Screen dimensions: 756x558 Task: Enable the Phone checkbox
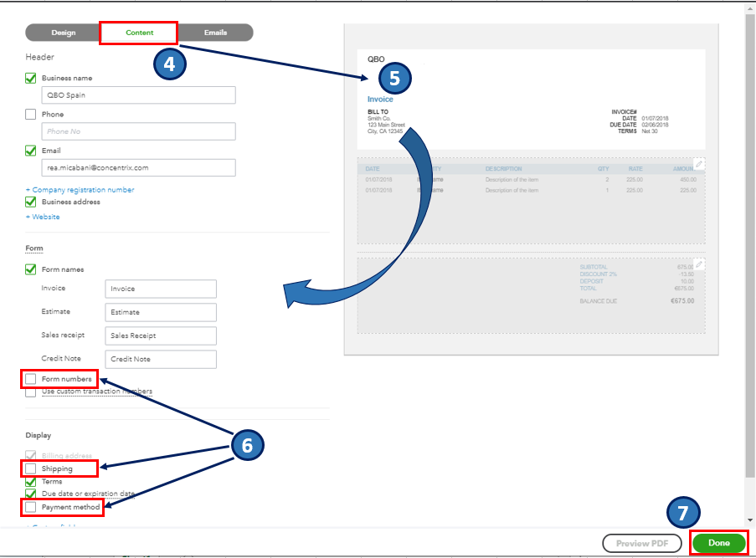coord(31,115)
